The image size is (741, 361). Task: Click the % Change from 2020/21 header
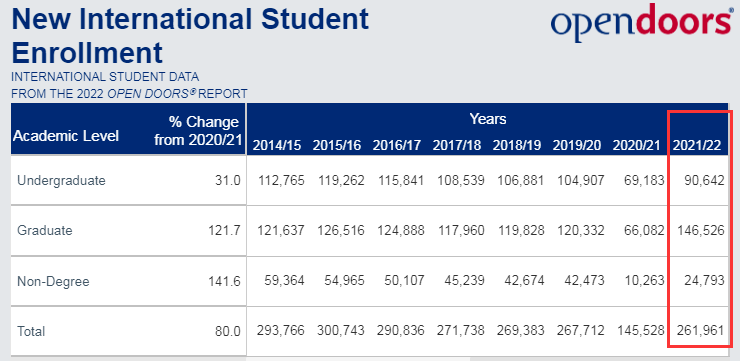[197, 130]
